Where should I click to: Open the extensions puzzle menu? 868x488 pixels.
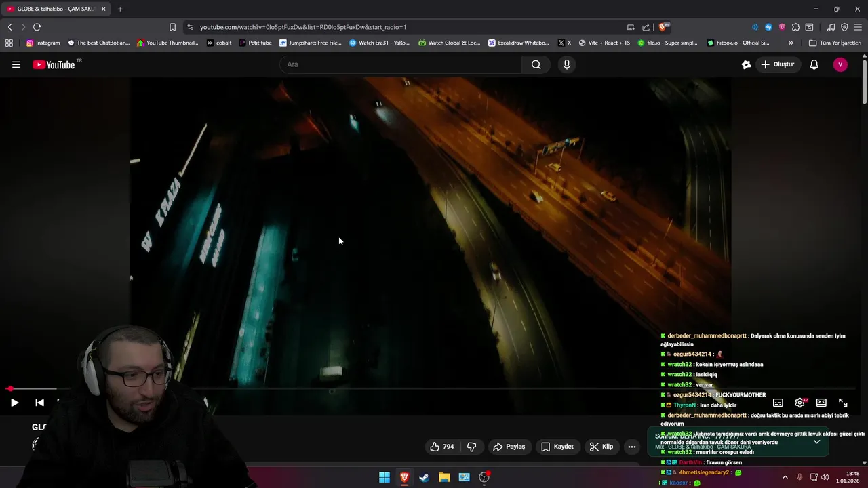point(795,27)
